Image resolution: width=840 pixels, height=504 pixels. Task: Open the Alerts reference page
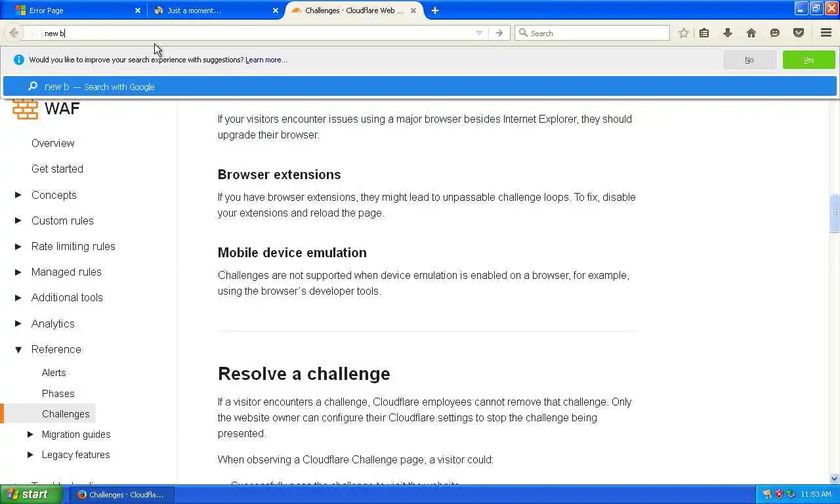pos(54,373)
